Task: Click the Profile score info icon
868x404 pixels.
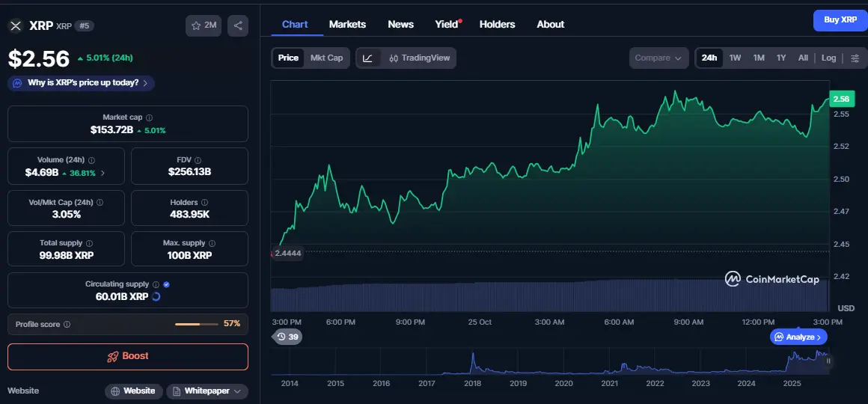Action: [x=67, y=324]
